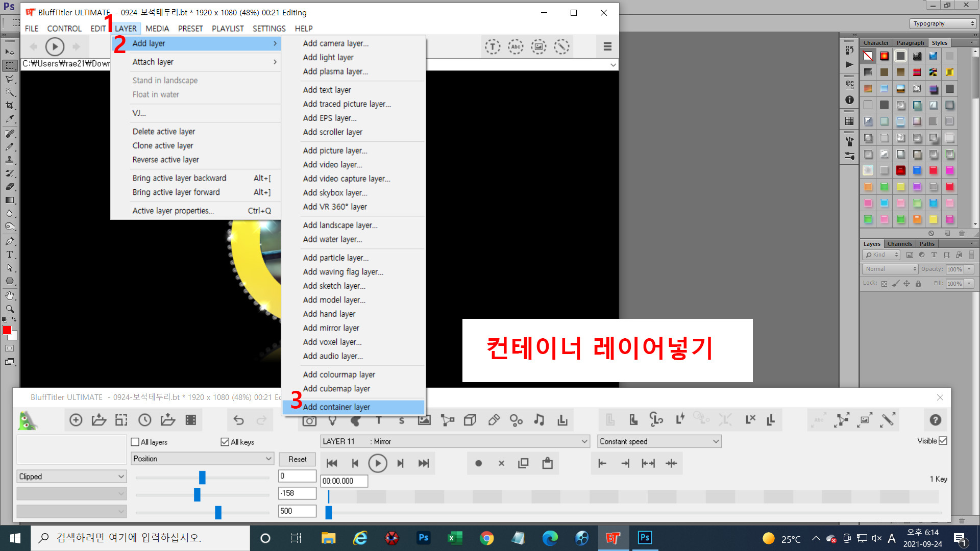Click the audio note icon in toolbar

tap(539, 420)
